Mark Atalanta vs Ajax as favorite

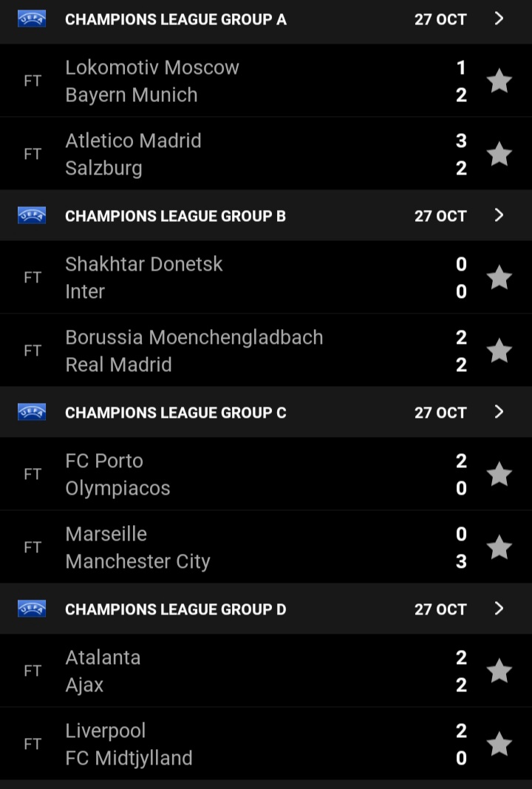coord(499,671)
